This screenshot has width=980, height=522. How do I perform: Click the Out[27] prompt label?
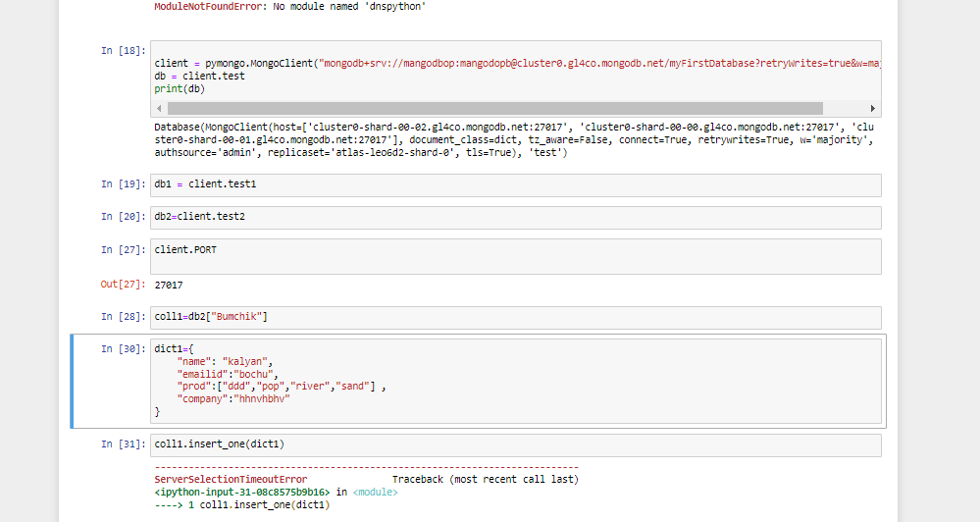coord(124,286)
